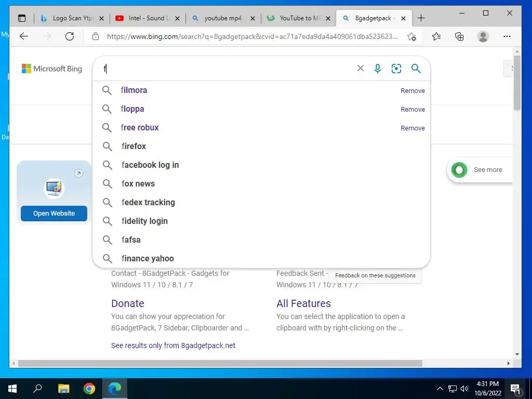Viewport: 532px width, 399px height.
Task: Click the scroll down arrow
Action: click(x=517, y=354)
